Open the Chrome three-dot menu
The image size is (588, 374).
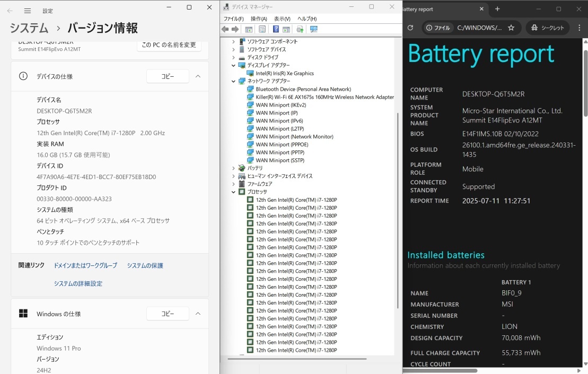click(x=580, y=28)
